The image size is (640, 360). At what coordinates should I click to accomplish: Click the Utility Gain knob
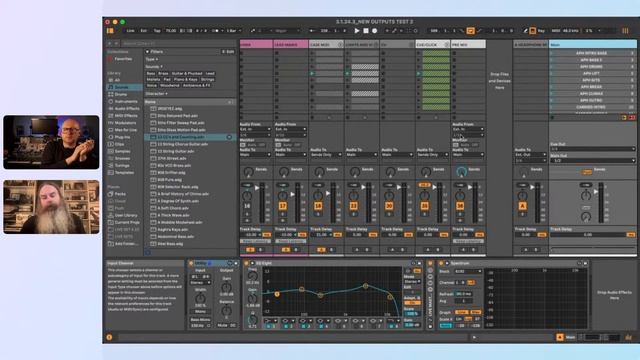click(226, 287)
